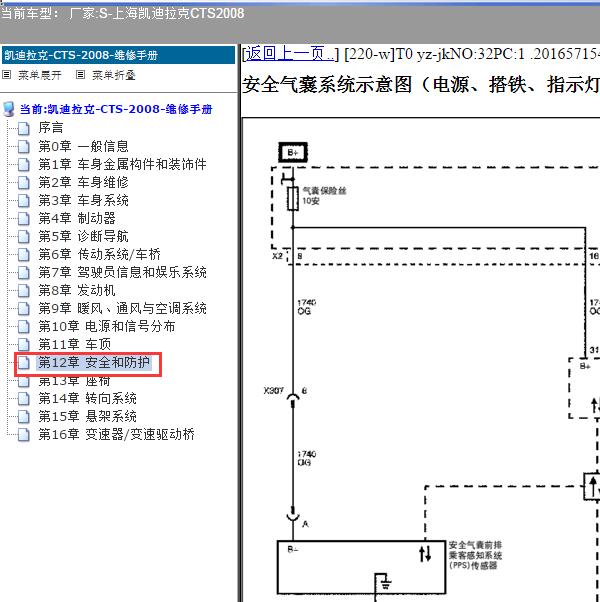
Task: Click the page icon beside 第12章 安全和防护
Action: (x=24, y=363)
